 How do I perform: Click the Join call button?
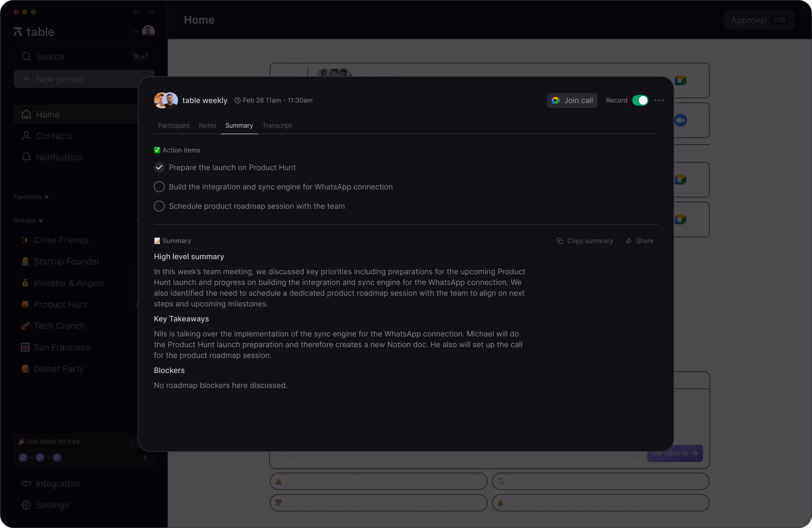572,100
